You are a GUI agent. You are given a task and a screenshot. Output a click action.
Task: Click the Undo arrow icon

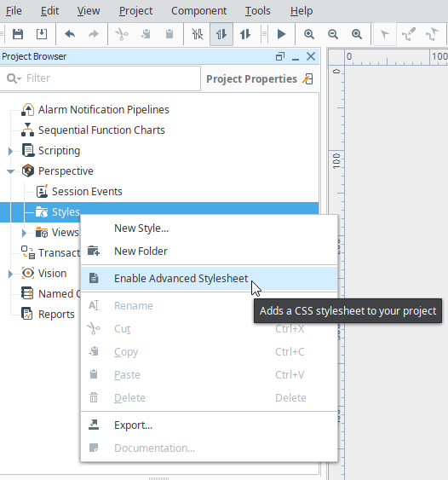(70, 34)
